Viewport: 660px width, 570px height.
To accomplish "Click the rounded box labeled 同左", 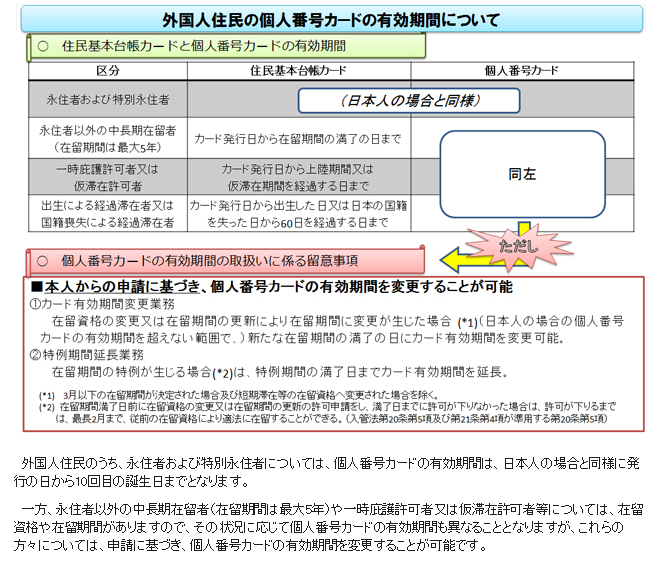I will (x=522, y=174).
